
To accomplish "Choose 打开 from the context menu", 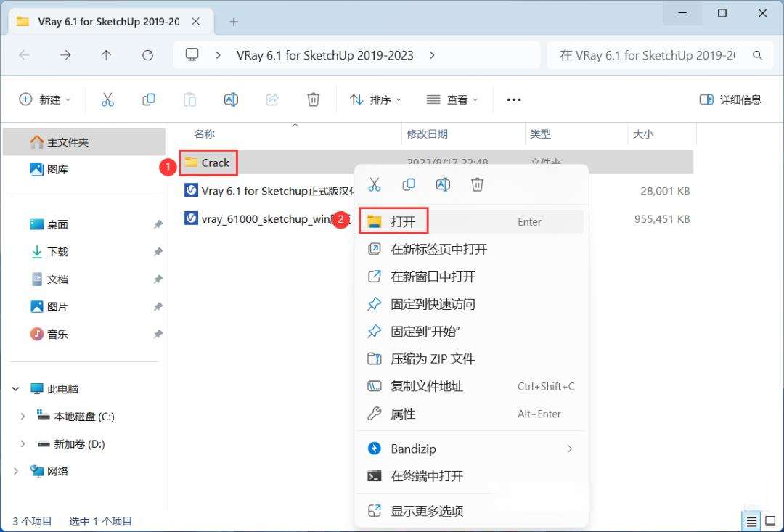I will click(471, 221).
